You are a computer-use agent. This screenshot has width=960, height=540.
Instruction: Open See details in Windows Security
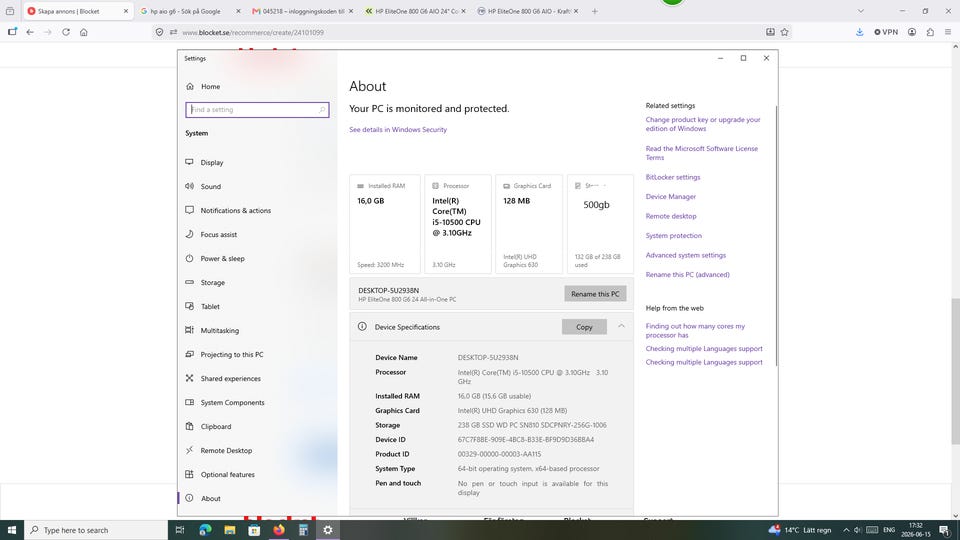(398, 130)
